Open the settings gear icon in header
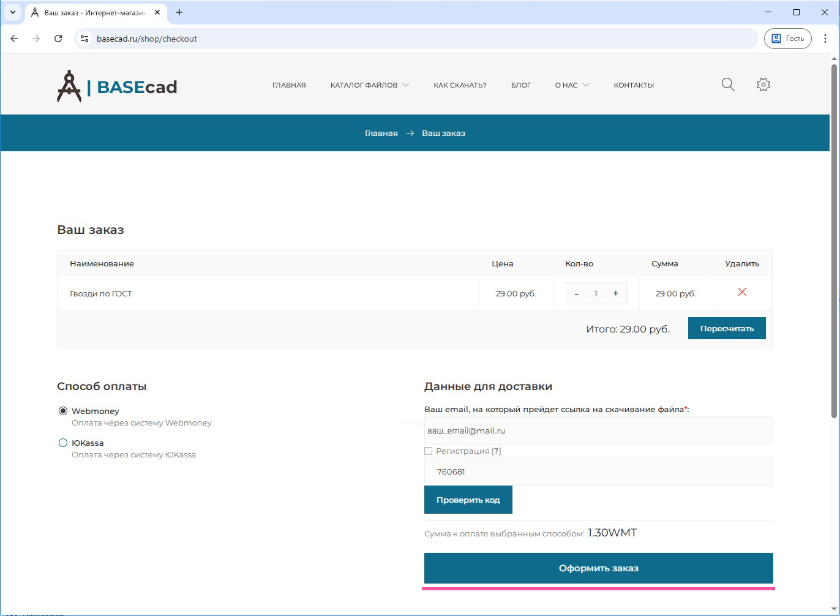840x616 pixels. (763, 85)
